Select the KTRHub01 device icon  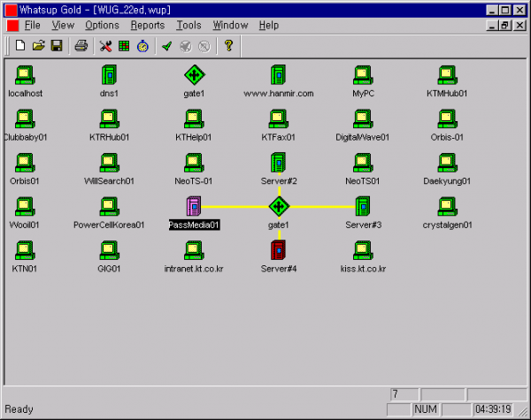coord(110,118)
